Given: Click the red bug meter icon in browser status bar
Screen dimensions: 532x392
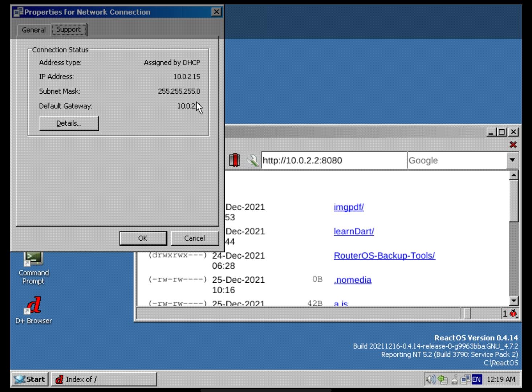Looking at the screenshot, I should point(513,314).
